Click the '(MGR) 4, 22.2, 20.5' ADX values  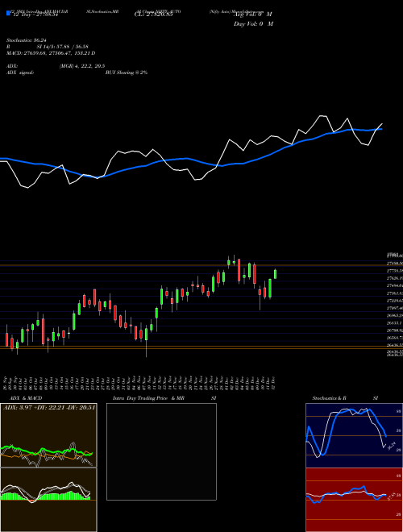[81, 66]
